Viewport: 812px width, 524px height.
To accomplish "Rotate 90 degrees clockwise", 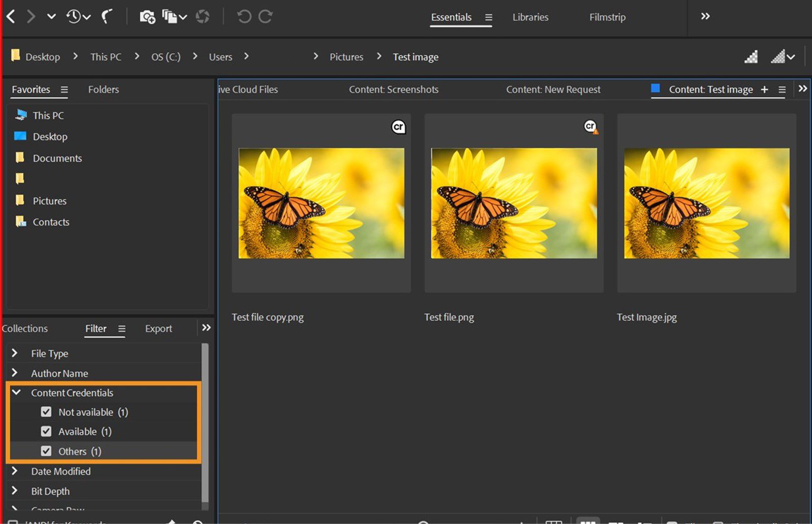I will [265, 17].
